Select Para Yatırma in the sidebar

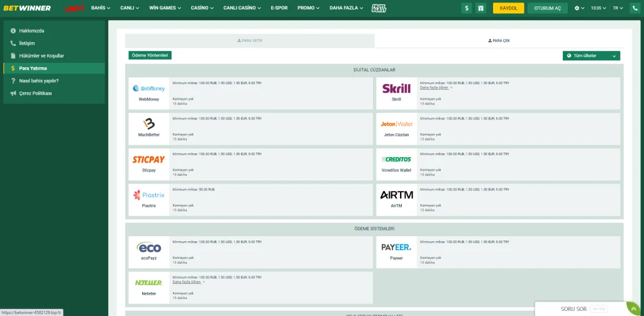[54, 68]
